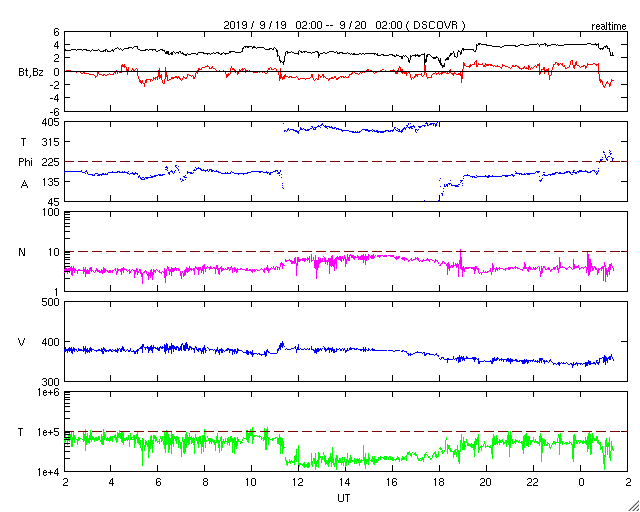This screenshot has height=512, width=640.
Task: Click the "realtime" label at top right
Action: click(x=609, y=27)
